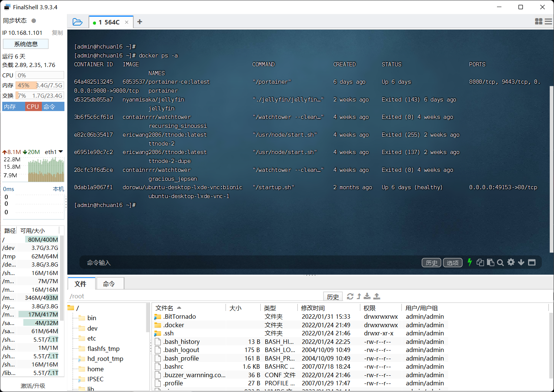Open 历史 button in command bar

431,263
